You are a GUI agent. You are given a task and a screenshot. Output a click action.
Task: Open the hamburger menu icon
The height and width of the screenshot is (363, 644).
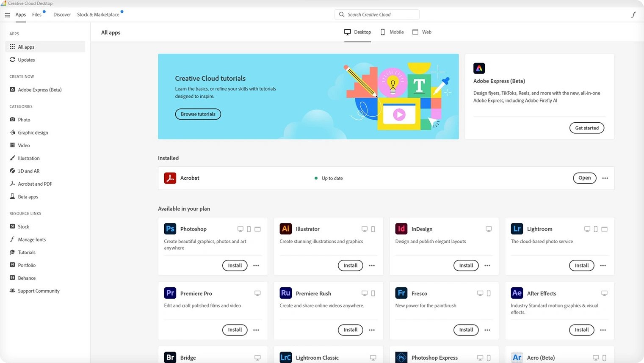pyautogui.click(x=7, y=15)
